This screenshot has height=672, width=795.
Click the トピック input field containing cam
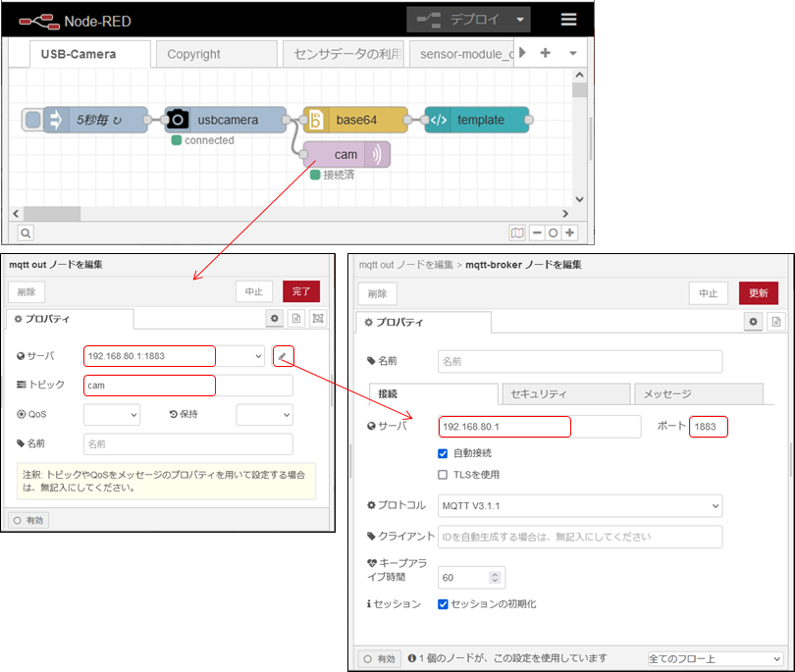[149, 386]
